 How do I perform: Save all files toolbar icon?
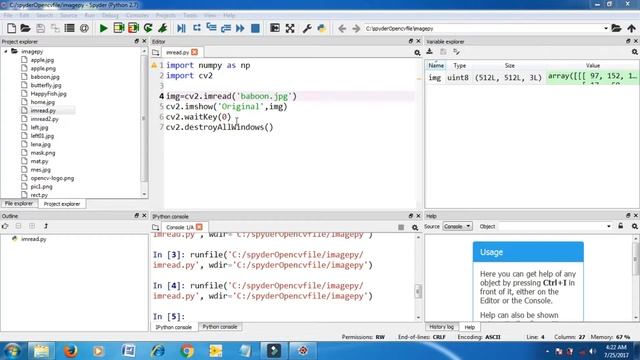click(55, 28)
